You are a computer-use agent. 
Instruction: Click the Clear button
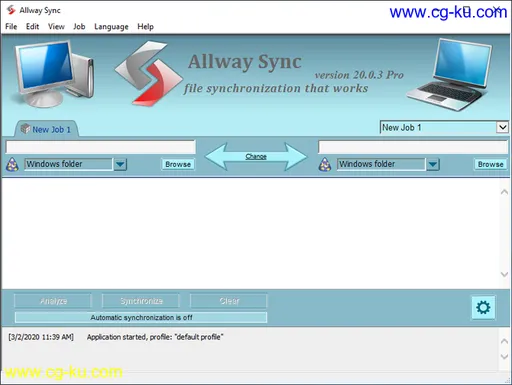229,301
